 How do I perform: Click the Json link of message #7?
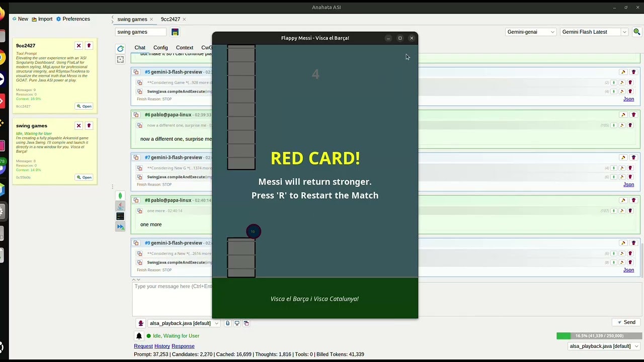(628, 185)
